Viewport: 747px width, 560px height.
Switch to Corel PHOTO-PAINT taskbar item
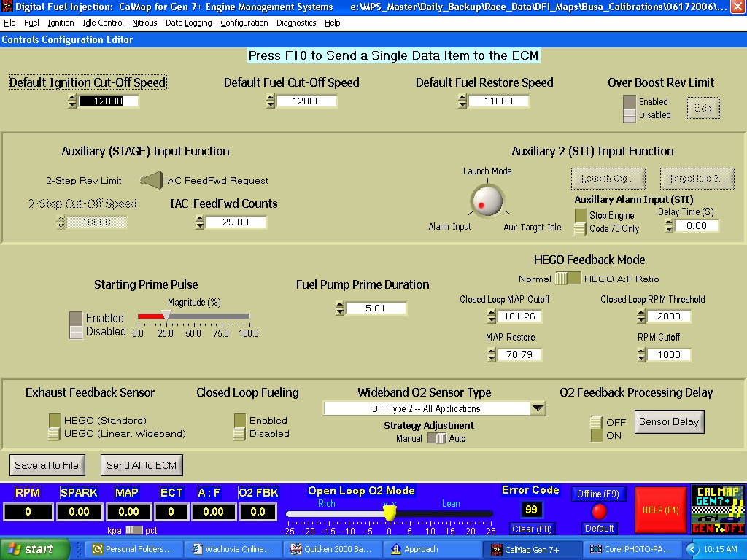click(x=631, y=549)
